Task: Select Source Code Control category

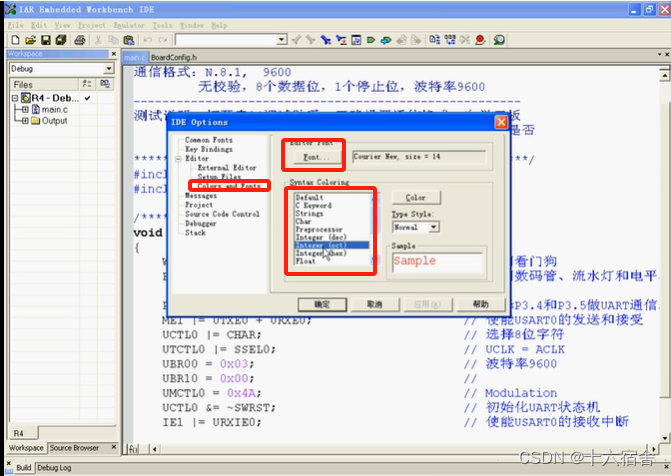Action: tap(222, 214)
